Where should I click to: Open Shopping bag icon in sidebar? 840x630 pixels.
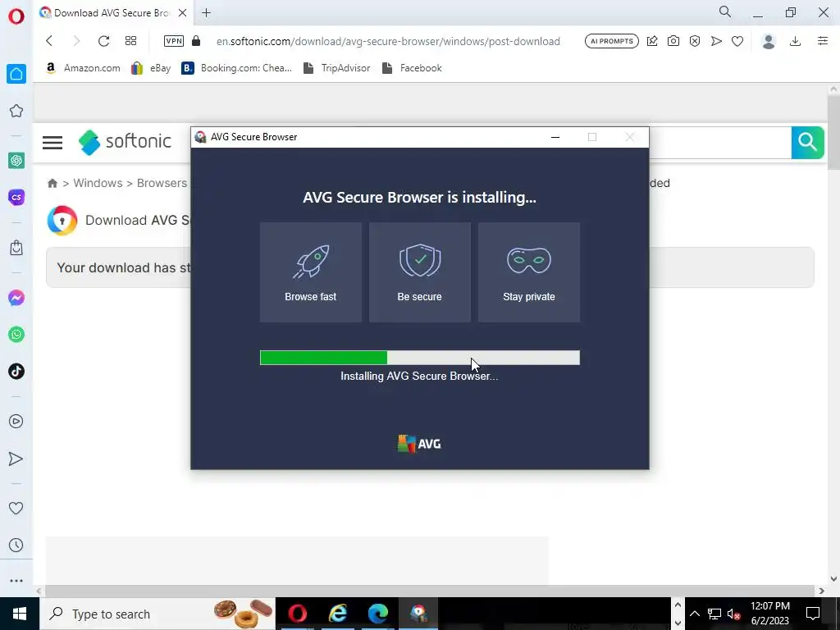pyautogui.click(x=16, y=248)
